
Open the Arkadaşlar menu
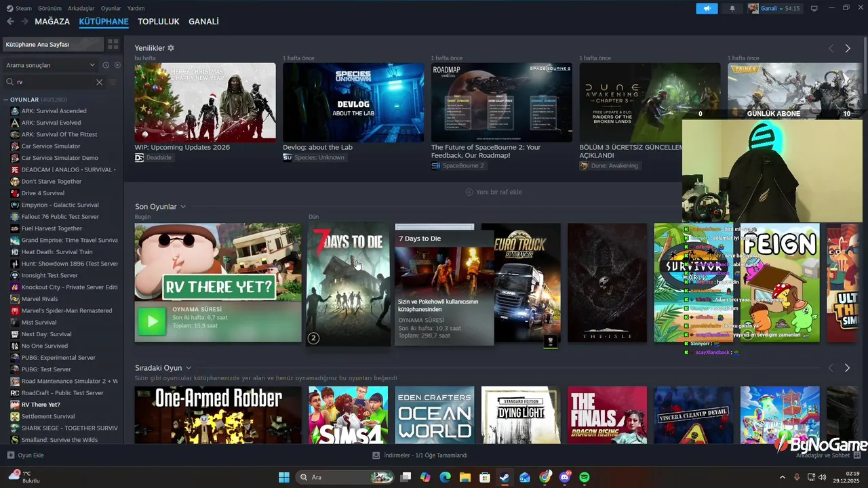[x=81, y=8]
